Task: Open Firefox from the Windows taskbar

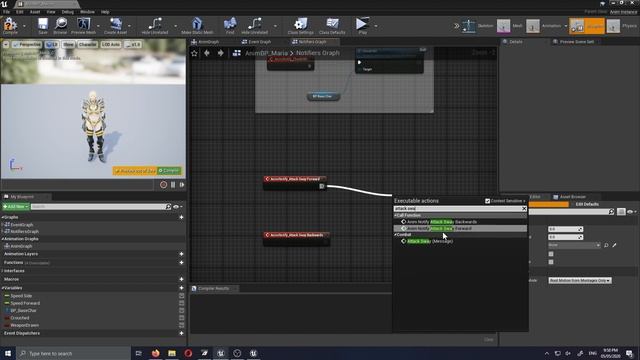Action: (x=156, y=353)
